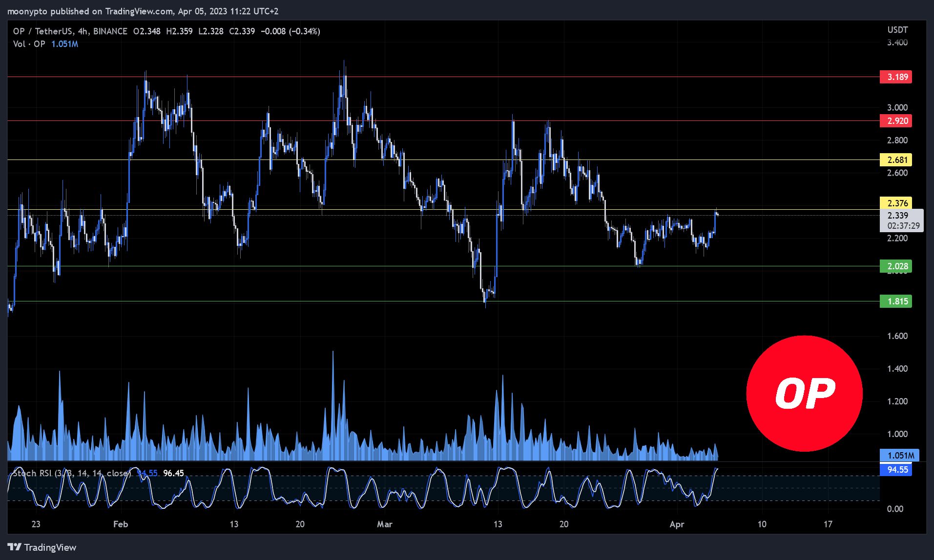Click the 10 date label on time axis
Image resolution: width=934 pixels, height=560 pixels.
[762, 524]
